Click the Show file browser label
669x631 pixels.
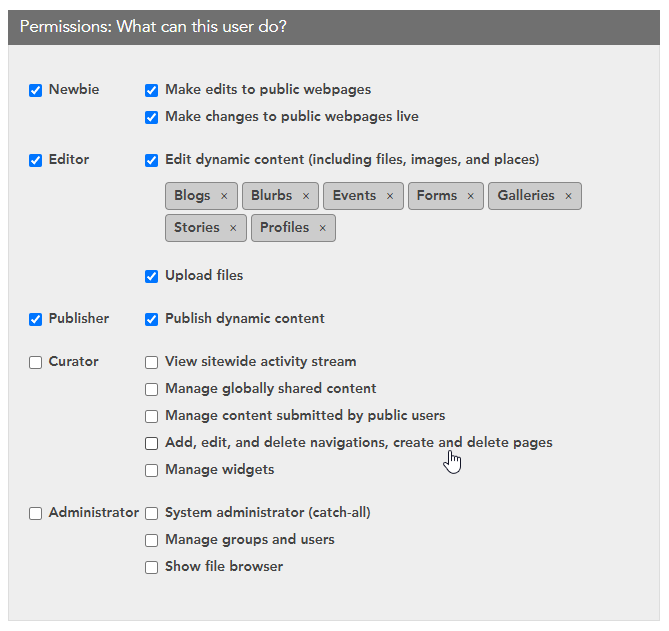[x=224, y=567]
